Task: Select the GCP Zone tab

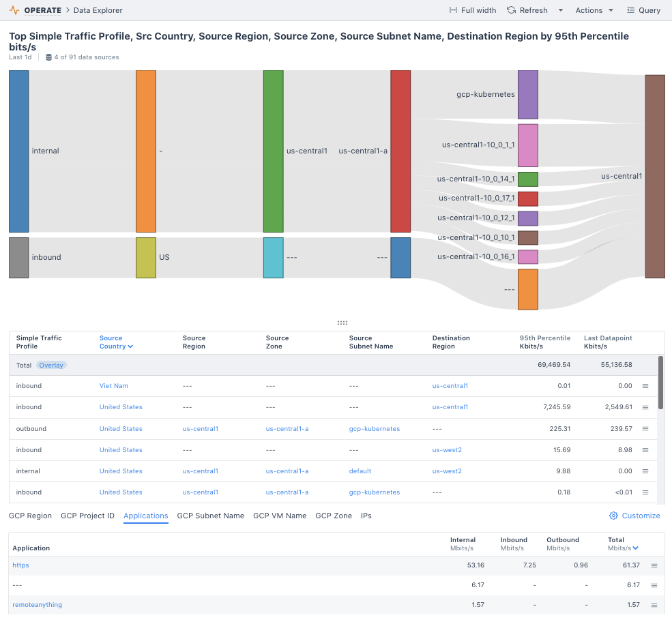Action: coord(334,516)
